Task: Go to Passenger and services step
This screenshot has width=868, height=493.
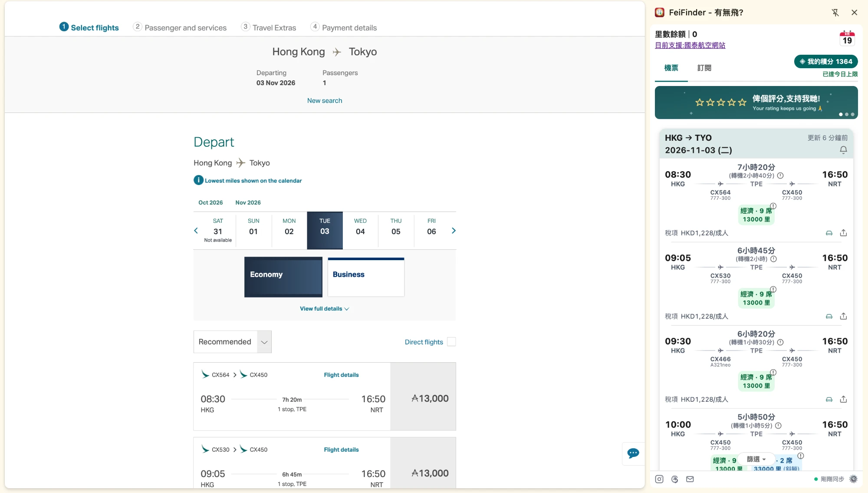Action: tap(180, 27)
